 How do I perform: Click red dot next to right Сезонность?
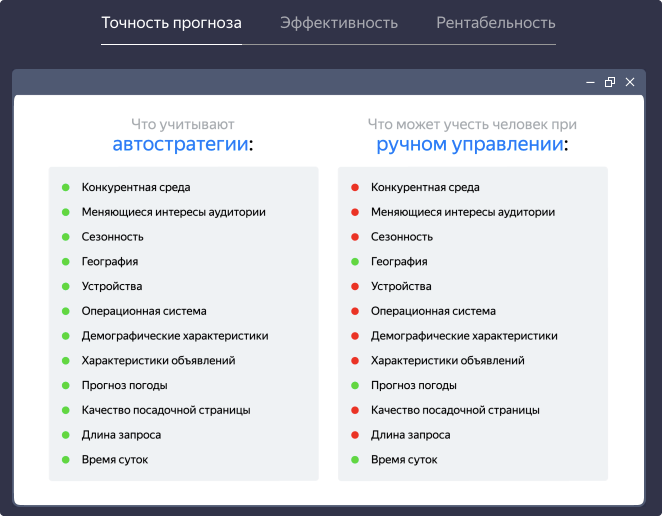(354, 237)
